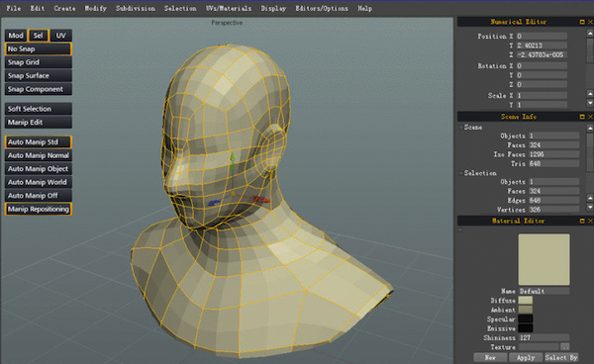
Task: Switch to the UV tab
Action: 61,36
